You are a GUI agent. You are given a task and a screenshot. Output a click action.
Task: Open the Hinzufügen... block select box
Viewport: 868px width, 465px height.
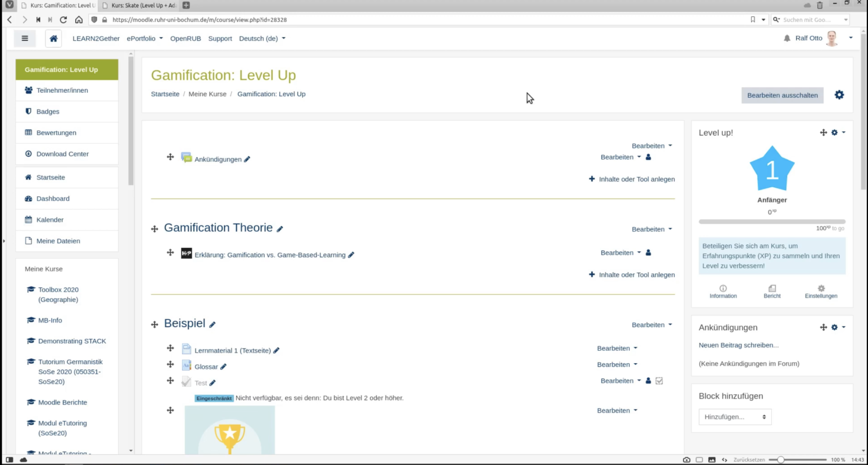click(x=735, y=417)
